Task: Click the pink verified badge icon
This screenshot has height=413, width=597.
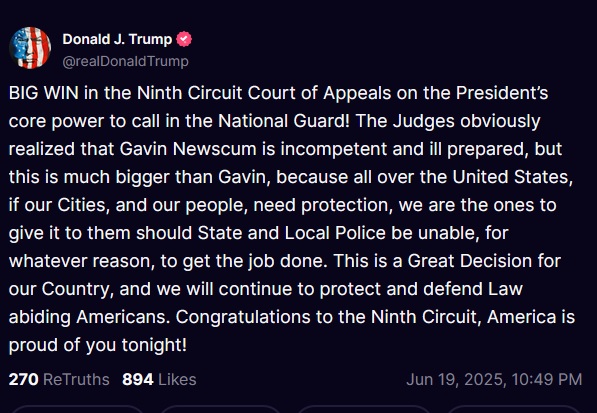Action: [184, 39]
